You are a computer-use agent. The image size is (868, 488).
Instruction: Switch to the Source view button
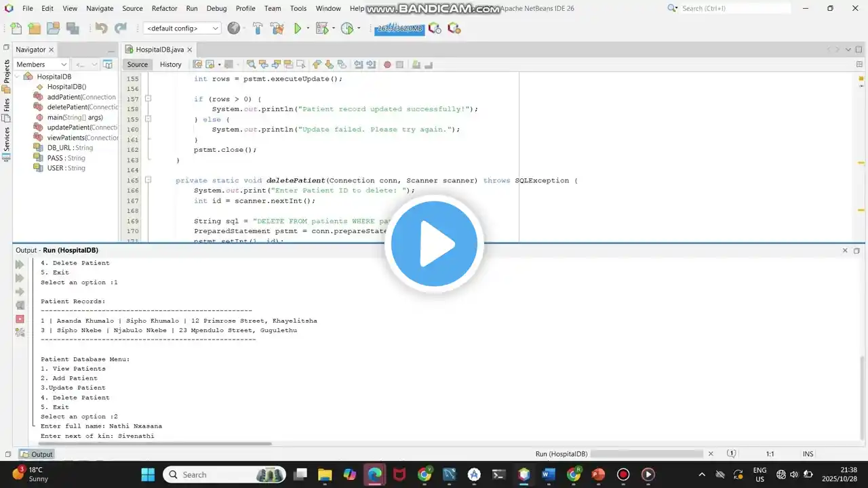[x=137, y=64]
